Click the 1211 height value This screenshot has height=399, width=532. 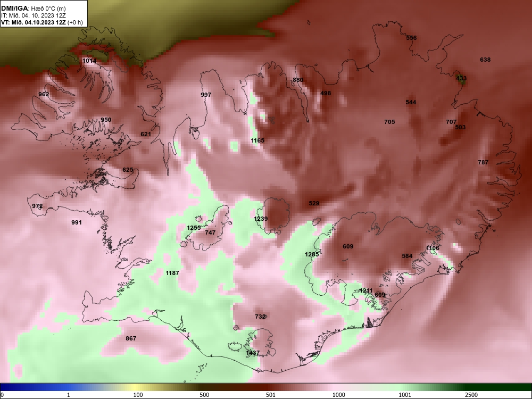[366, 291]
